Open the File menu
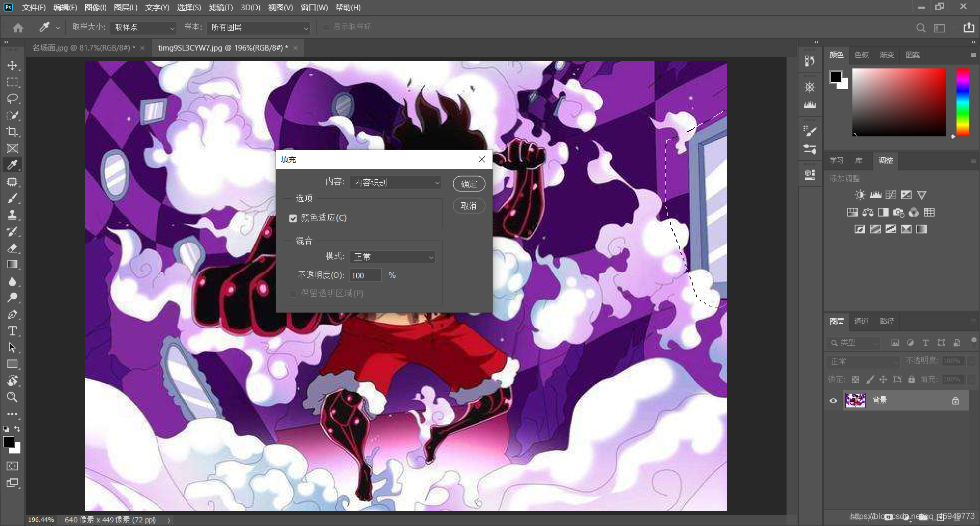The height and width of the screenshot is (526, 980). 34,8
